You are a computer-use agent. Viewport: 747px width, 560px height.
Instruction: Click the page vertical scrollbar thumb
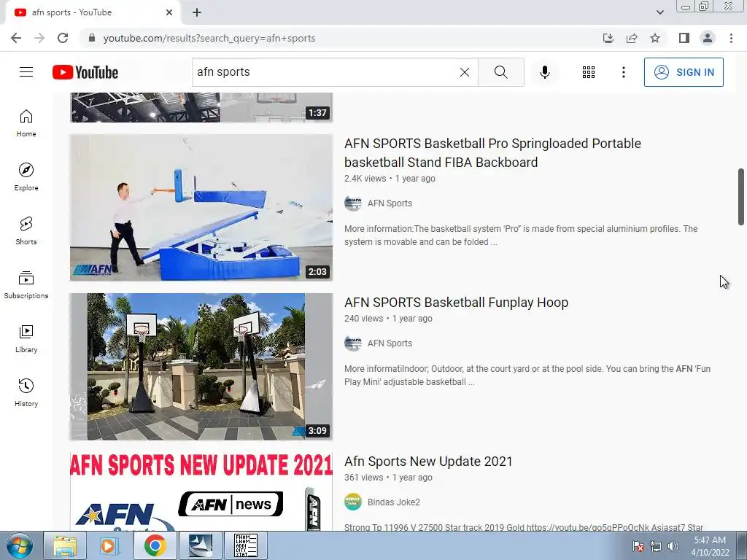coord(741,196)
